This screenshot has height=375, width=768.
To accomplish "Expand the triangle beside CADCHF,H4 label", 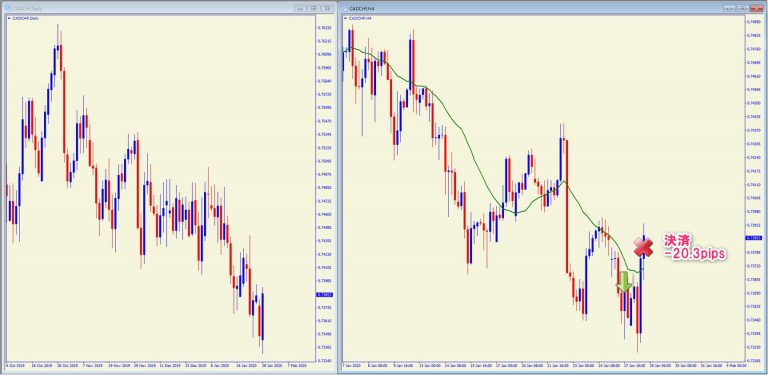I will (345, 18).
